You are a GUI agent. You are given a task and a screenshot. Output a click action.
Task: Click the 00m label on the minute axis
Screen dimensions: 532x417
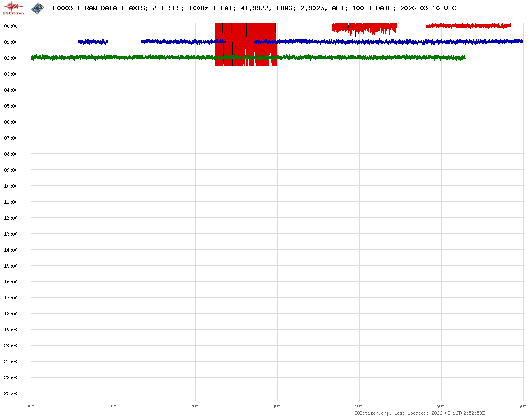pyautogui.click(x=31, y=406)
